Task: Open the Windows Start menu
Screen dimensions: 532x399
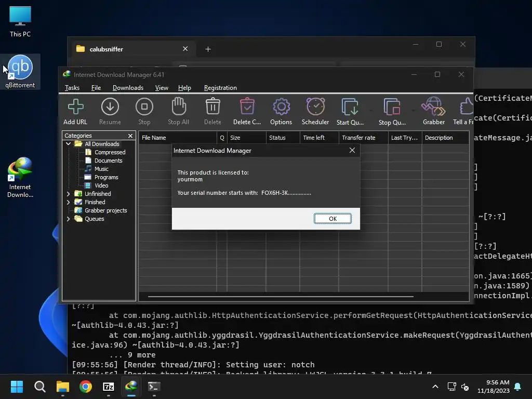Action: tap(17, 387)
